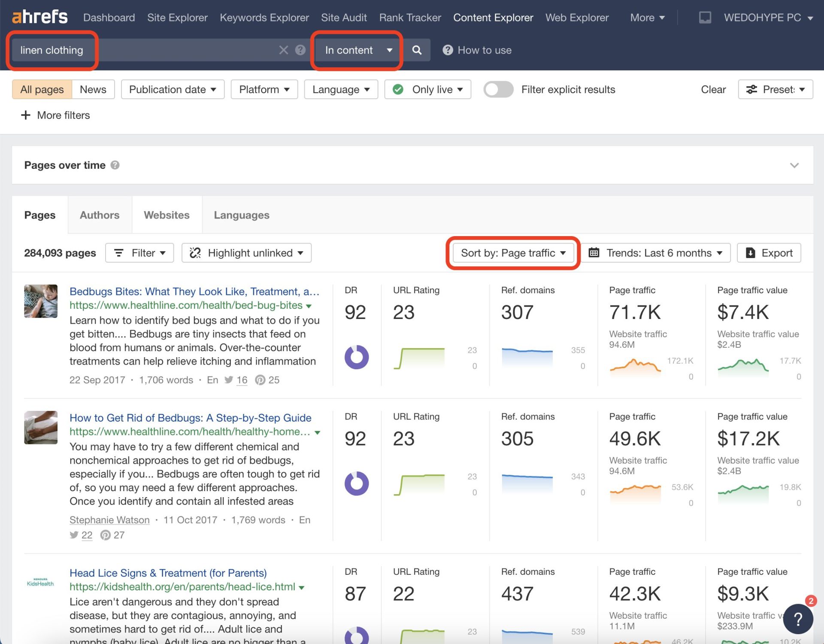This screenshot has height=644, width=824.
Task: Switch to the Pages tab
Action: tap(39, 215)
